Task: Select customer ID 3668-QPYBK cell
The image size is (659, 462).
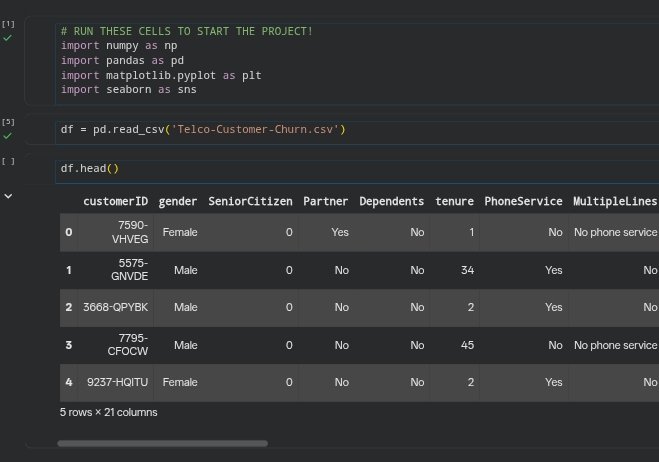Action: point(116,307)
